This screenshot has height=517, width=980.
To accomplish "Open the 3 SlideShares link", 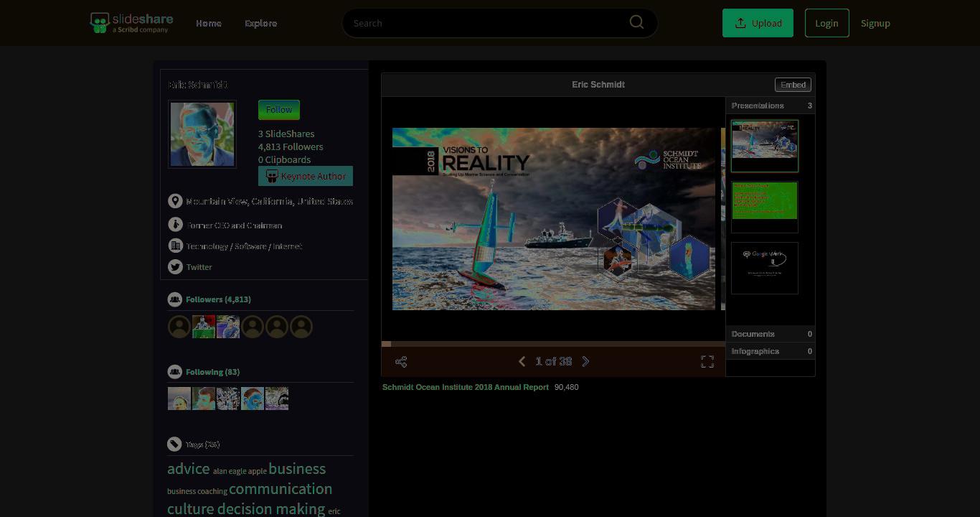I will (x=286, y=134).
